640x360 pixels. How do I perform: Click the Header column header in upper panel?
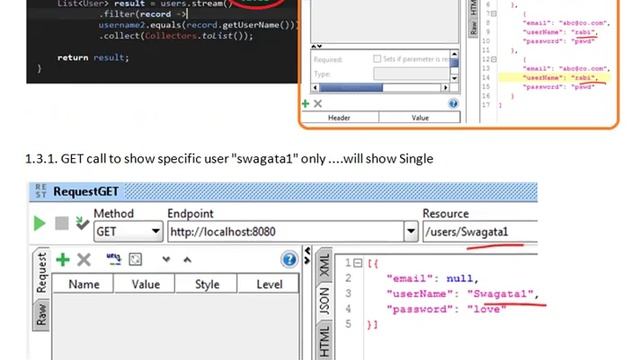340,118
